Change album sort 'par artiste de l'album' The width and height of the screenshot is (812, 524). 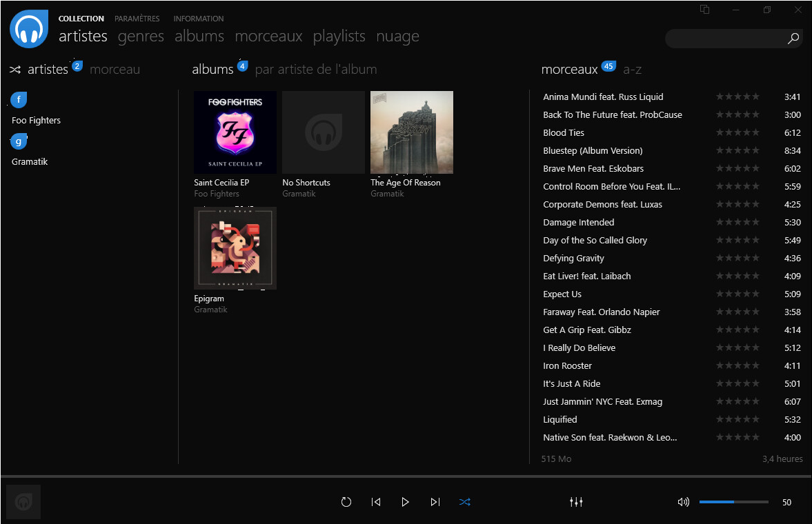[316, 70]
